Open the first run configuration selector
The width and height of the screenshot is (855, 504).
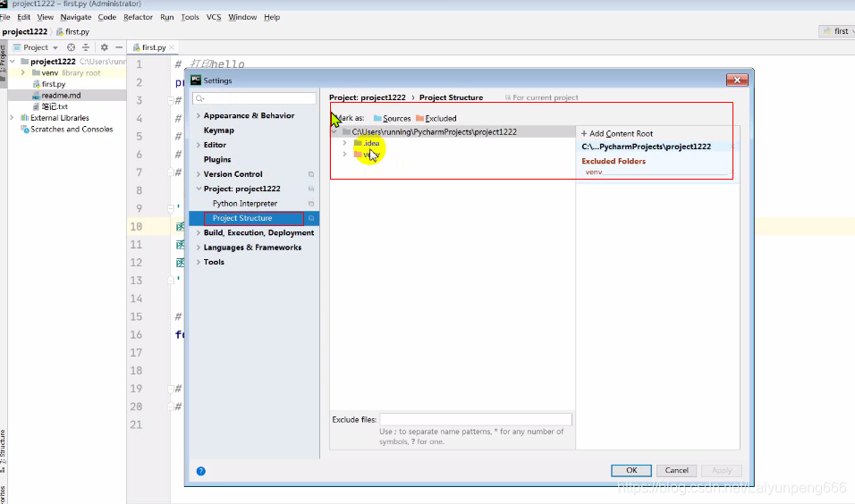click(x=837, y=31)
